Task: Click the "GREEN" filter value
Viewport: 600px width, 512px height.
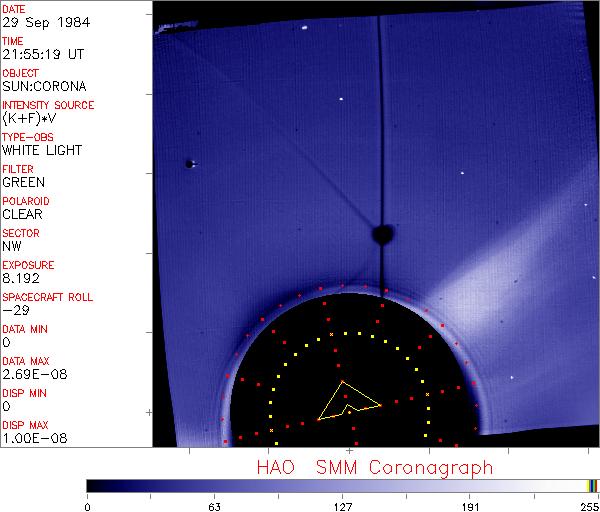Action: (x=23, y=182)
